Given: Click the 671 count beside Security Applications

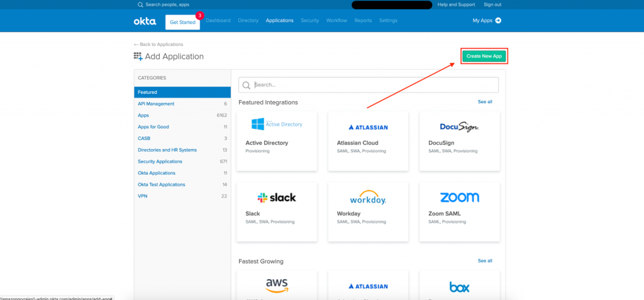Looking at the screenshot, I should point(223,162).
